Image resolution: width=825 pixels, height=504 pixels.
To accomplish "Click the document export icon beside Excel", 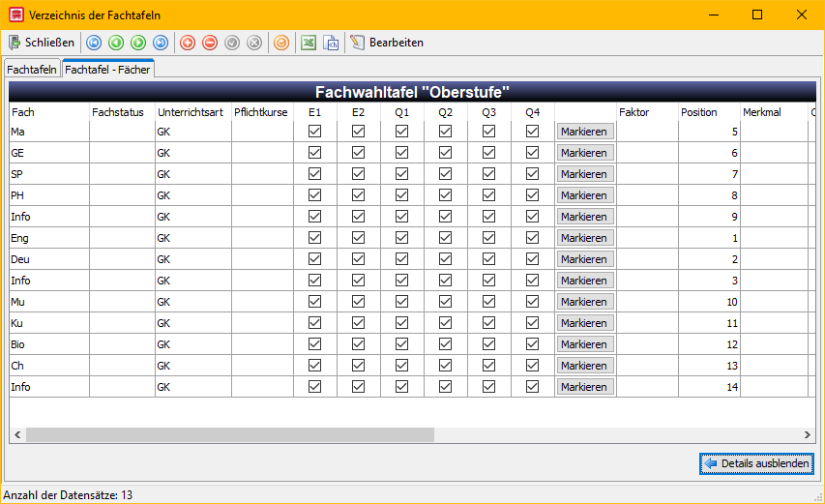I will point(331,43).
